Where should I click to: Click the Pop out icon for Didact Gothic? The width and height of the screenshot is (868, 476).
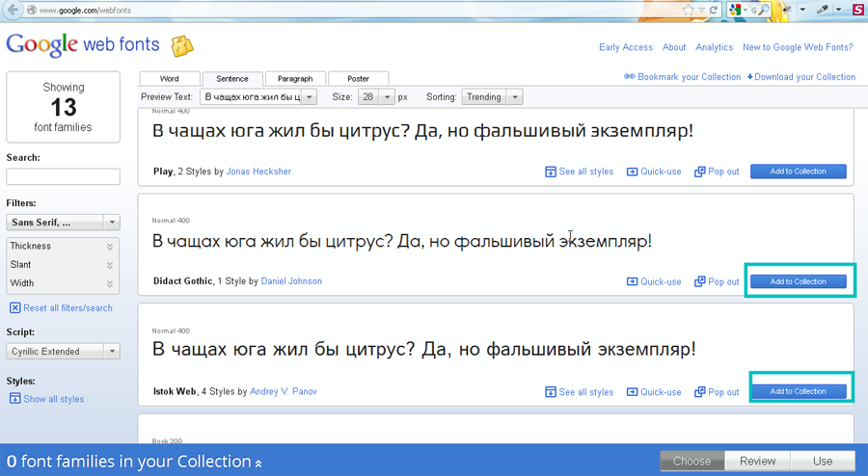pyautogui.click(x=700, y=281)
